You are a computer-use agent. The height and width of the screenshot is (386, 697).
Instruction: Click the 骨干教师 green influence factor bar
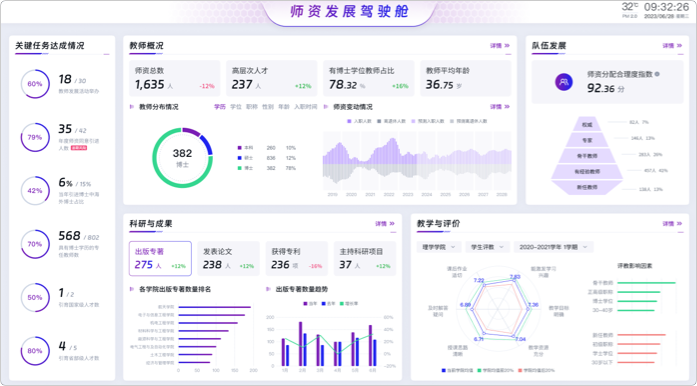[646, 282]
